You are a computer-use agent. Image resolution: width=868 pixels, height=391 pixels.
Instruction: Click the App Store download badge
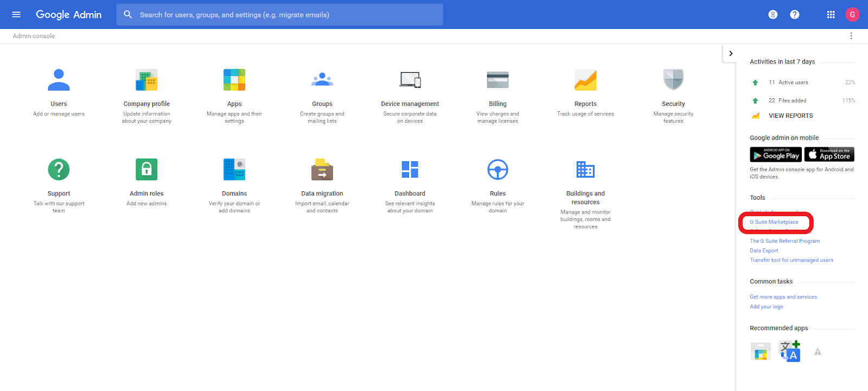829,155
